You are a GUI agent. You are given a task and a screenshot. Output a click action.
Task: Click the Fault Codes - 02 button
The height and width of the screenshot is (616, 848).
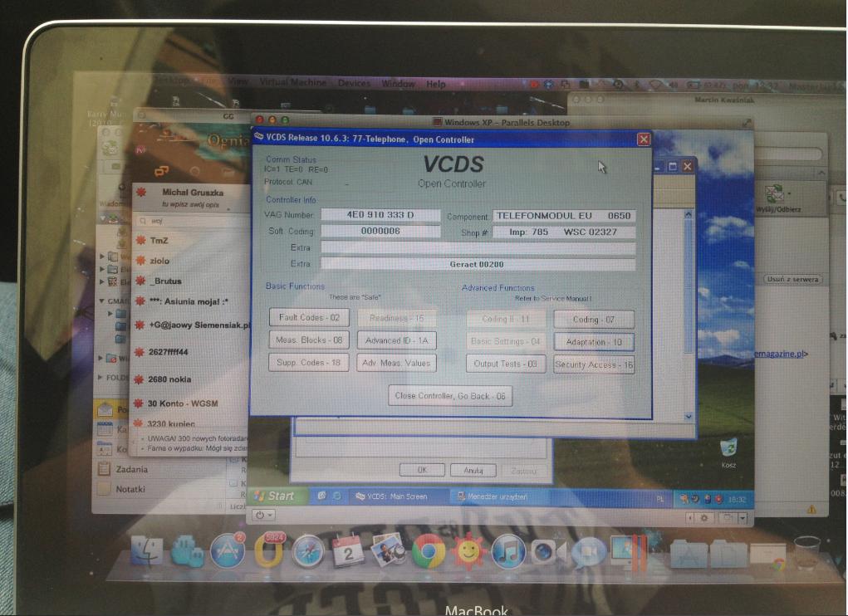309,318
